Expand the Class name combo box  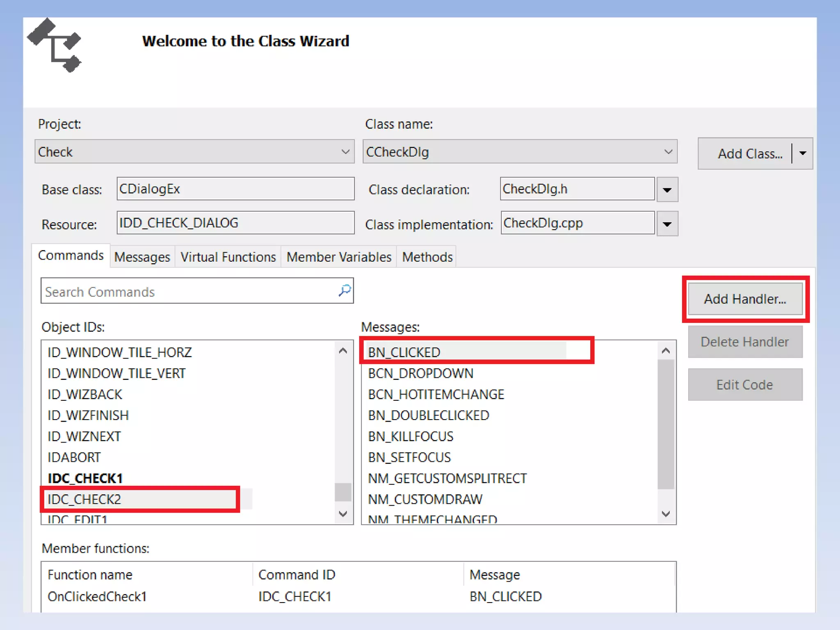coord(668,152)
